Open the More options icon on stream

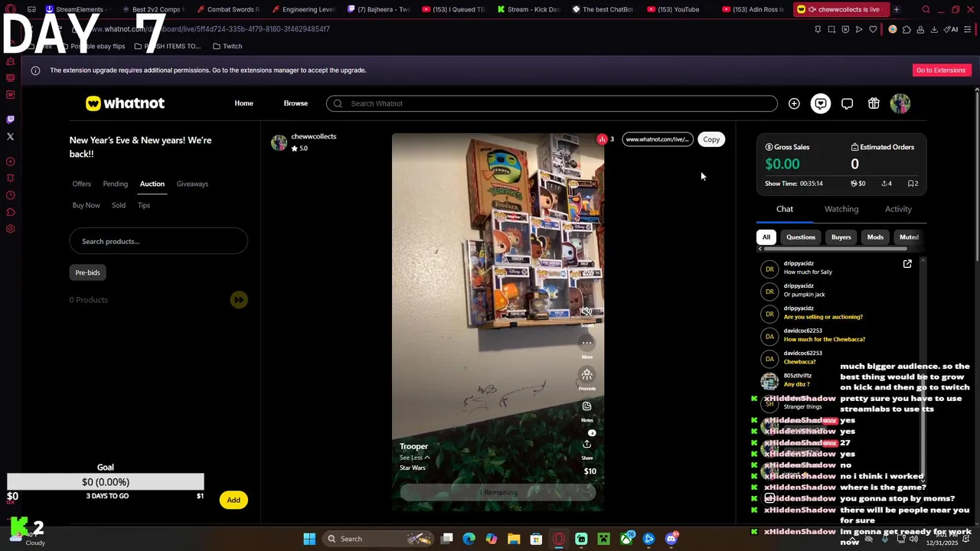586,343
